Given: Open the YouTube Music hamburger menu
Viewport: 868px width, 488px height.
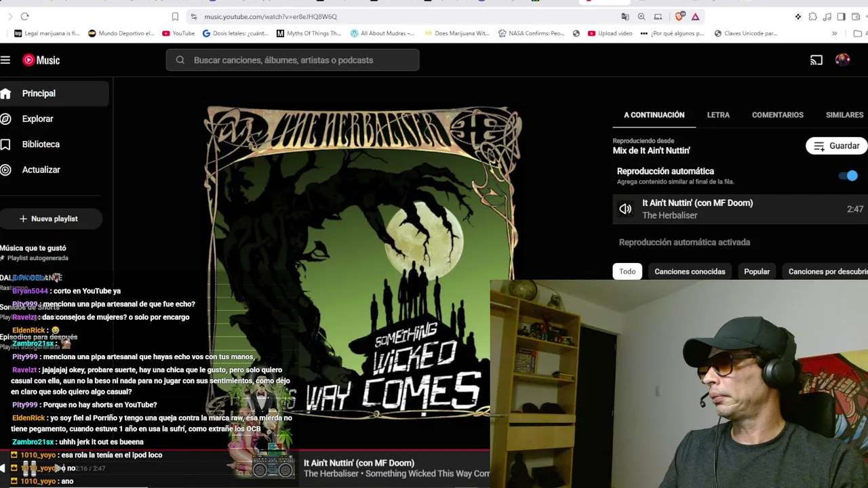Looking at the screenshot, I should click(x=5, y=60).
